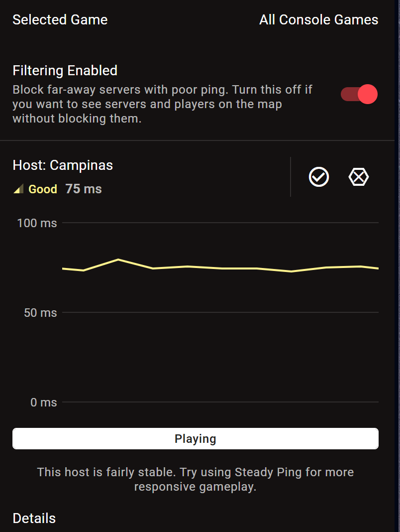Click the allow host checkmark icon
This screenshot has width=400, height=532.
[x=318, y=177]
